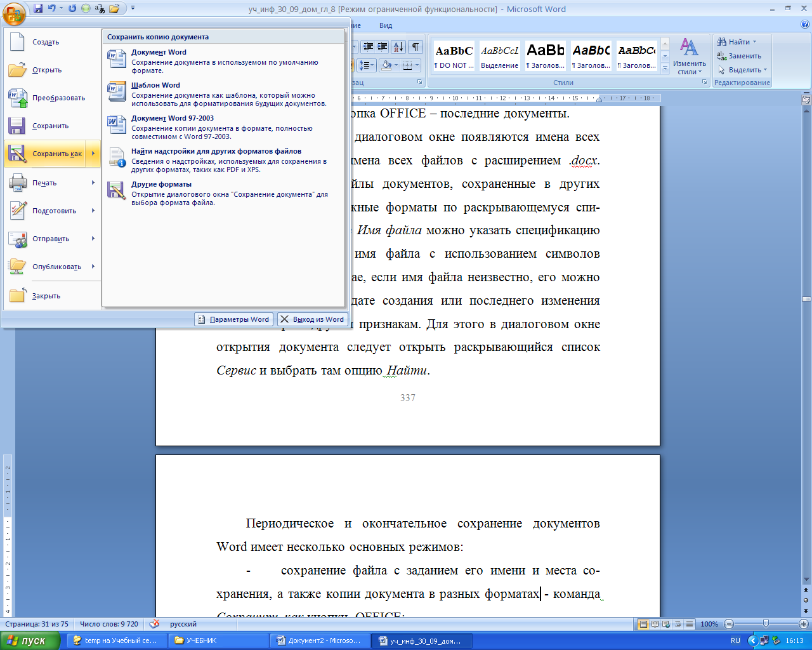Open Другие форматы save dialog option
This screenshot has width=812, height=650.
(x=223, y=194)
